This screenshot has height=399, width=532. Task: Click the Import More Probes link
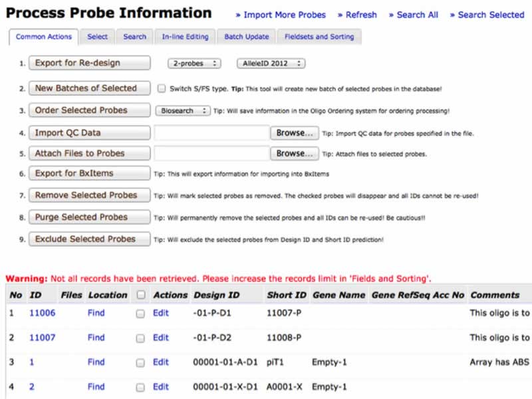(x=281, y=15)
